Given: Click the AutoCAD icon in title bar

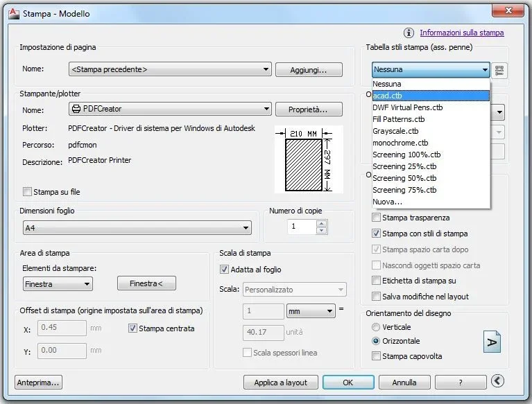Looking at the screenshot, I should click(x=12, y=13).
